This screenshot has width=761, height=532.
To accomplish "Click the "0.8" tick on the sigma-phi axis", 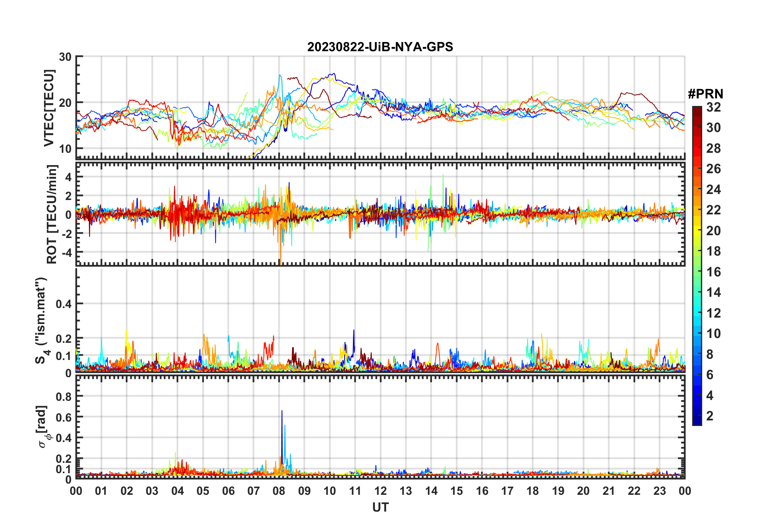I will (x=64, y=396).
